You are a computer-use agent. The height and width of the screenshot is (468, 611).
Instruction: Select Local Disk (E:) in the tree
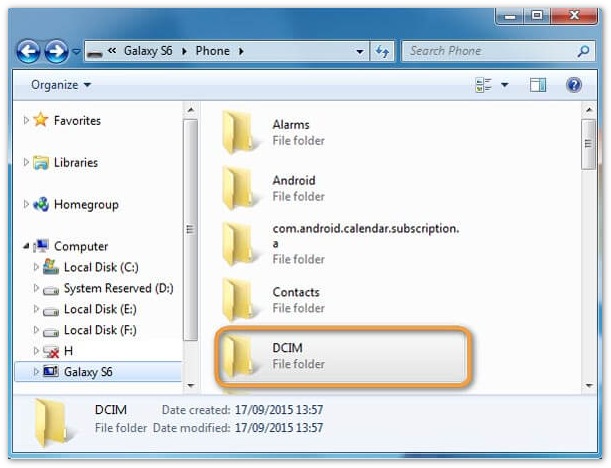100,309
